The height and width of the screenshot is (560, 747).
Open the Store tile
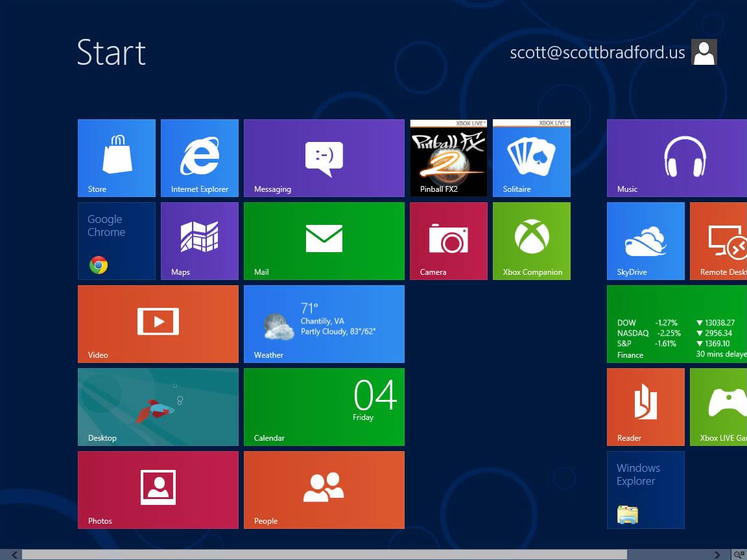point(117,157)
